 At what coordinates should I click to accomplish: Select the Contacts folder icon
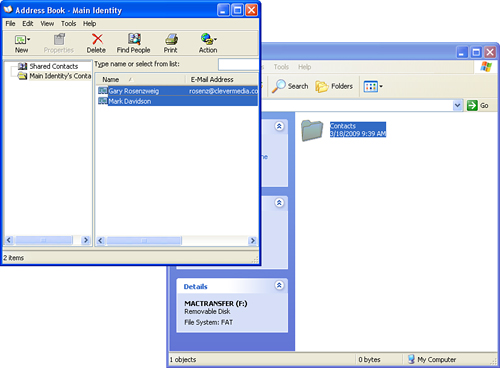312,130
